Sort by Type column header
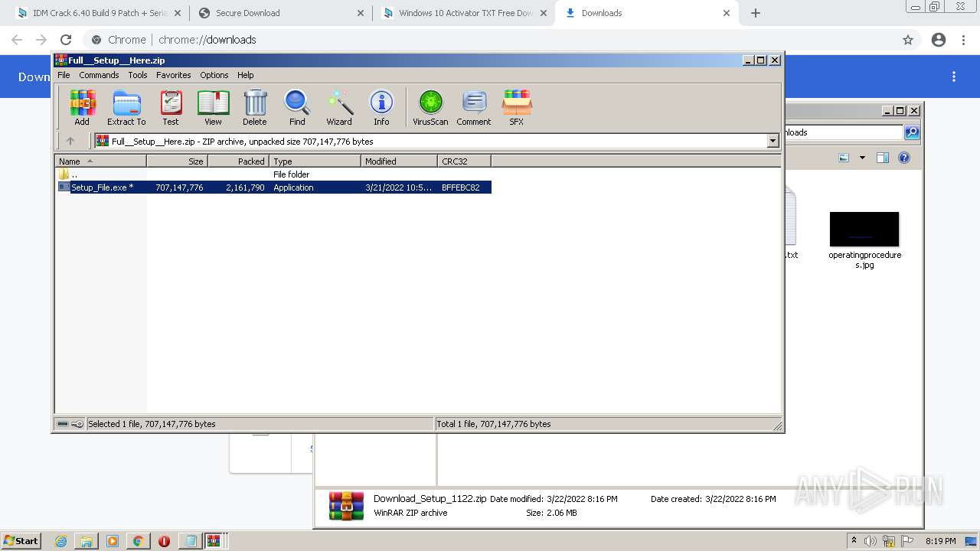This screenshot has height=551, width=980. tap(315, 161)
